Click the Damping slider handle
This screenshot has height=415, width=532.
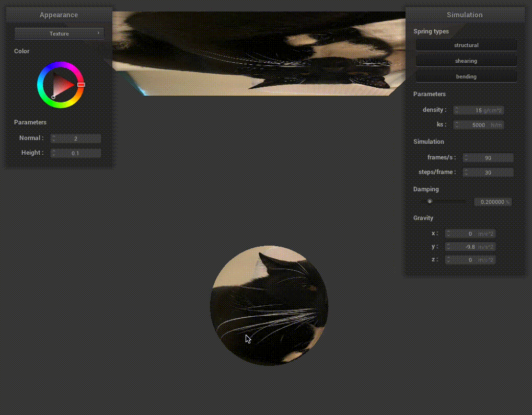430,201
